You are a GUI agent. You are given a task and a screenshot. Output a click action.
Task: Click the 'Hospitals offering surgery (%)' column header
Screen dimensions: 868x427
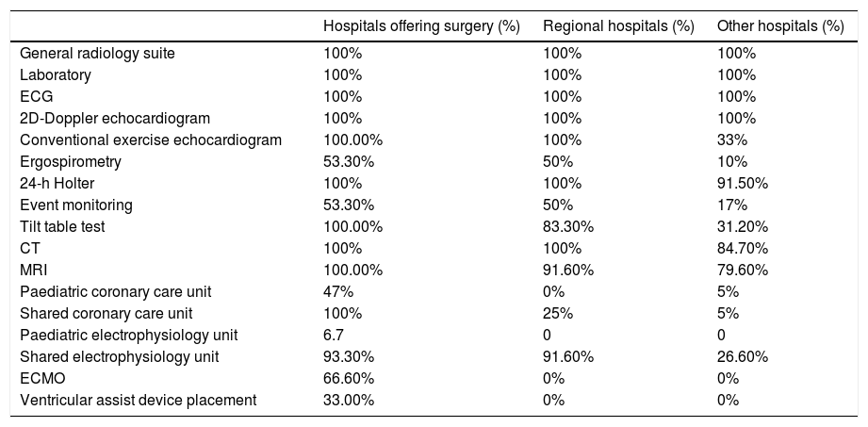tap(421, 26)
